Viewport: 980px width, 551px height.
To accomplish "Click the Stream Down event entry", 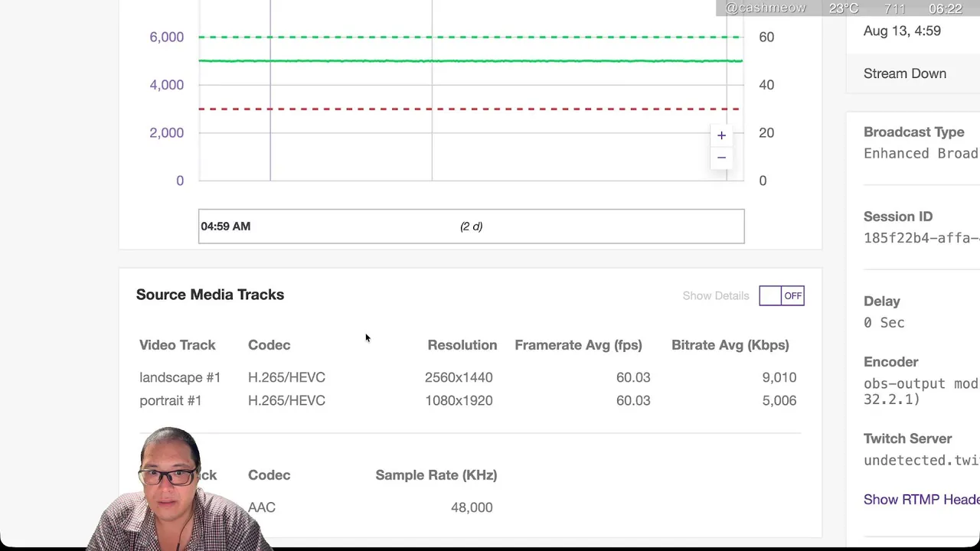I will point(905,73).
